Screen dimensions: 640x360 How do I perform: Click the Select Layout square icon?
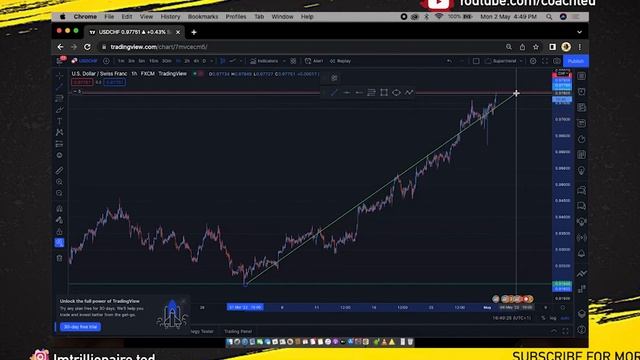[476, 61]
